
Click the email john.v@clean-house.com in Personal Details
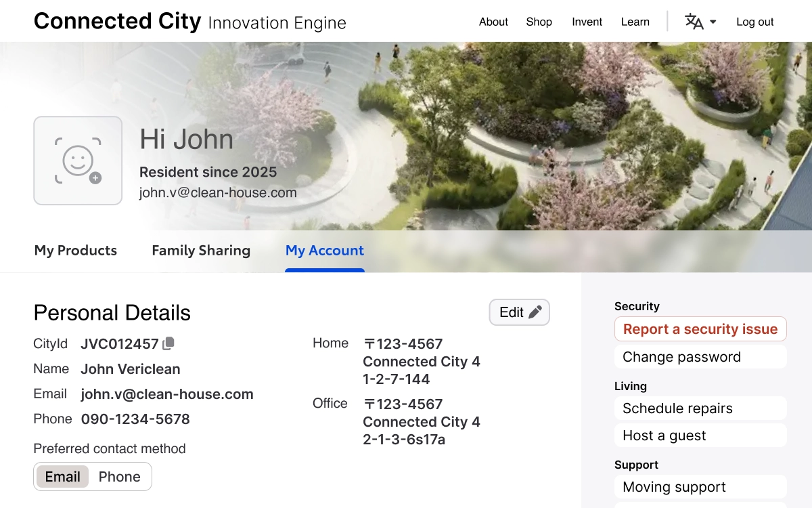coord(167,394)
